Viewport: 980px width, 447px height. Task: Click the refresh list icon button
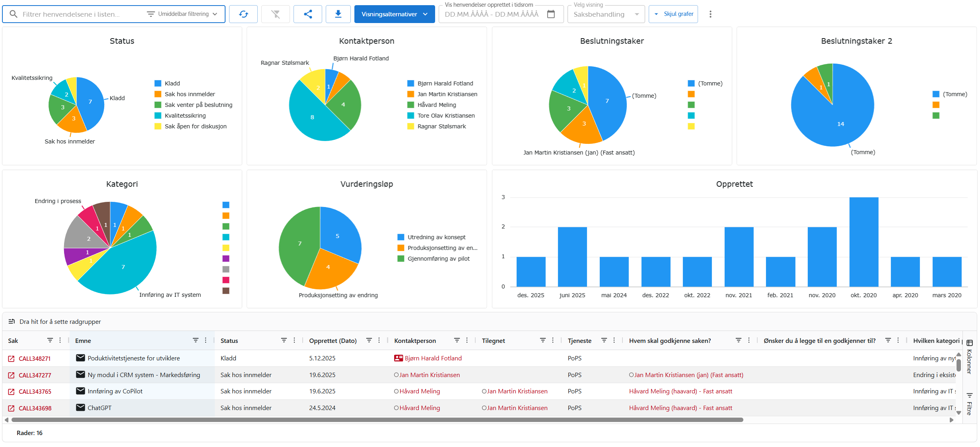(x=243, y=14)
